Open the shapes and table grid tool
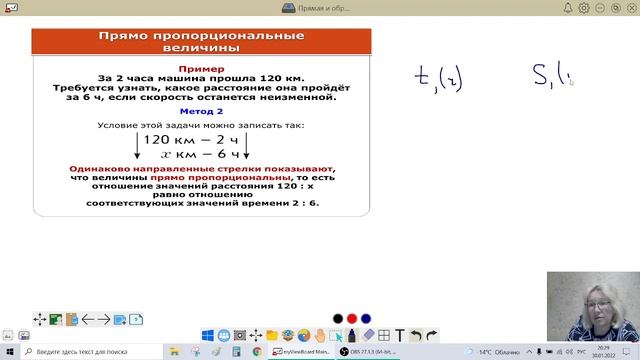The image size is (640, 360). [384, 336]
